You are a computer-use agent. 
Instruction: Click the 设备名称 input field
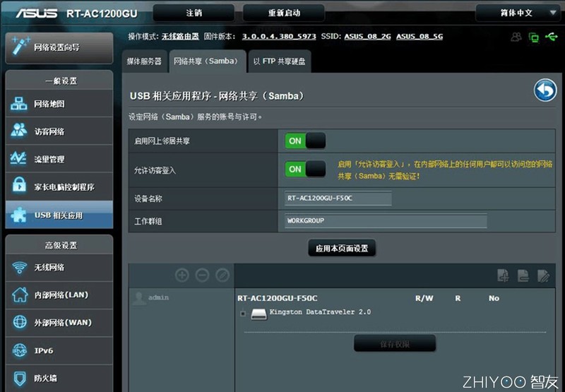coord(338,198)
